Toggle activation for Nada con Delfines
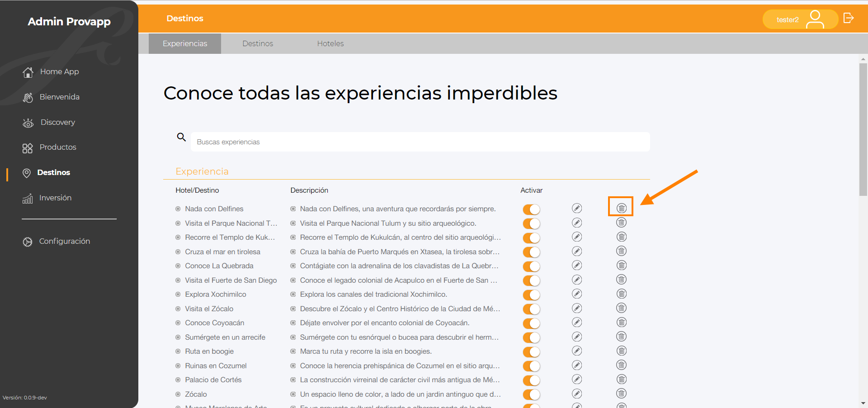The height and width of the screenshot is (408, 868). tap(532, 209)
